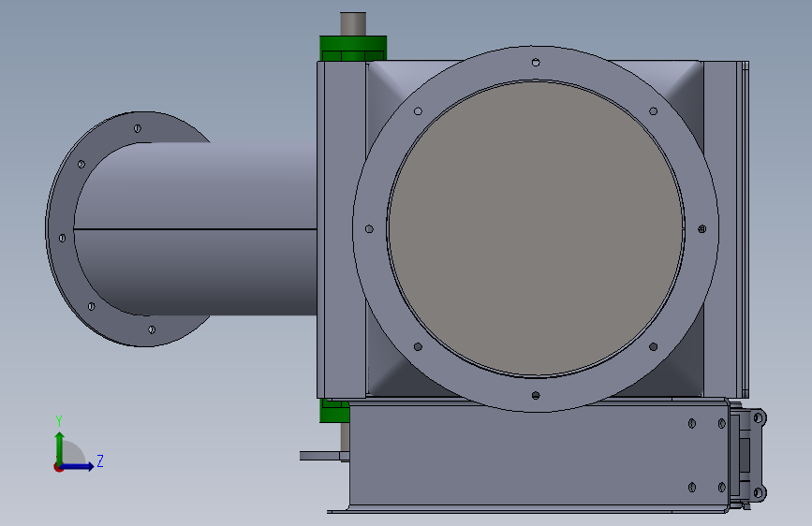This screenshot has width=812, height=526.
Task: Pick the topmost bolt hole on the large flange
Action: pyautogui.click(x=536, y=63)
